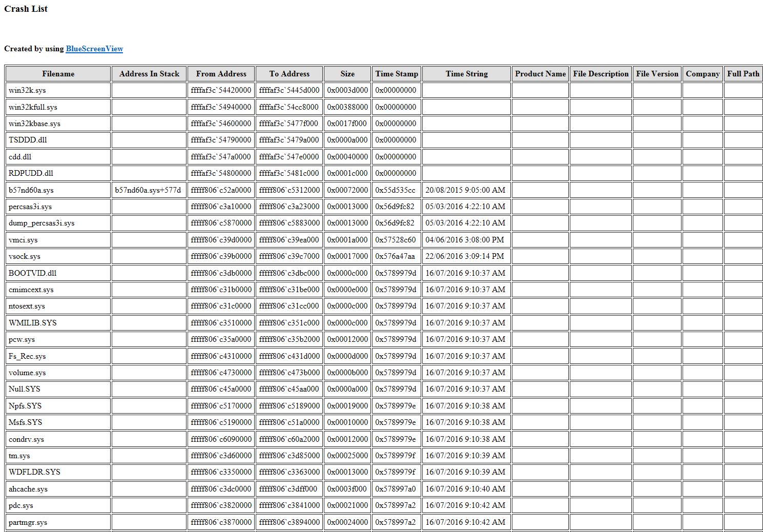Select the percsas3i.sys filename cell

[x=58, y=207]
